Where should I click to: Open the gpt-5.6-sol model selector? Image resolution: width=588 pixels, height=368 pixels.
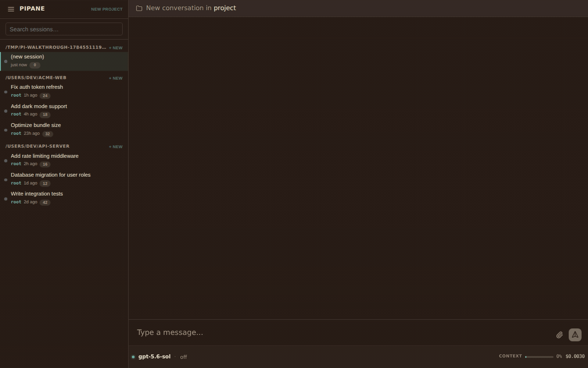click(154, 357)
